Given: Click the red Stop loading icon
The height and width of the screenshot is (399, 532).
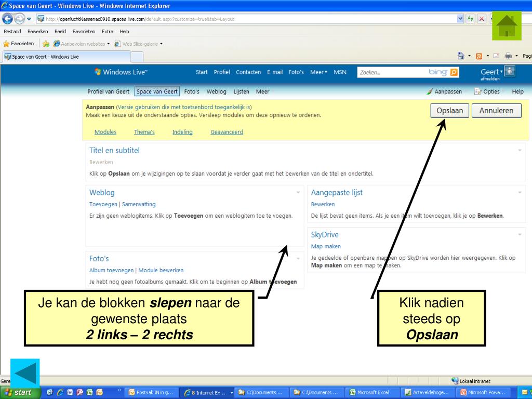Looking at the screenshot, I should coord(481,19).
